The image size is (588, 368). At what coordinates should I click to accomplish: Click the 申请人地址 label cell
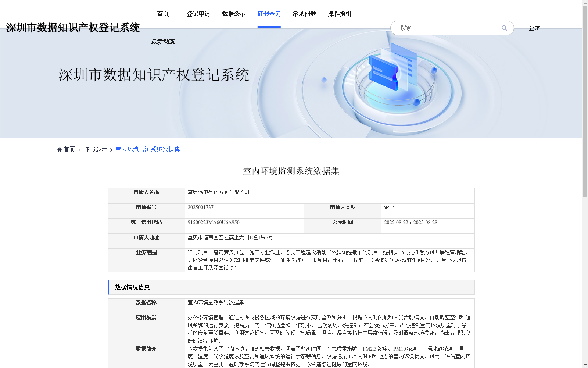point(146,241)
